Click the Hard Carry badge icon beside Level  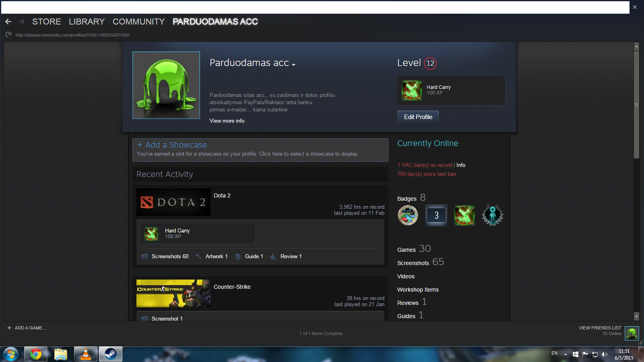[x=411, y=90]
